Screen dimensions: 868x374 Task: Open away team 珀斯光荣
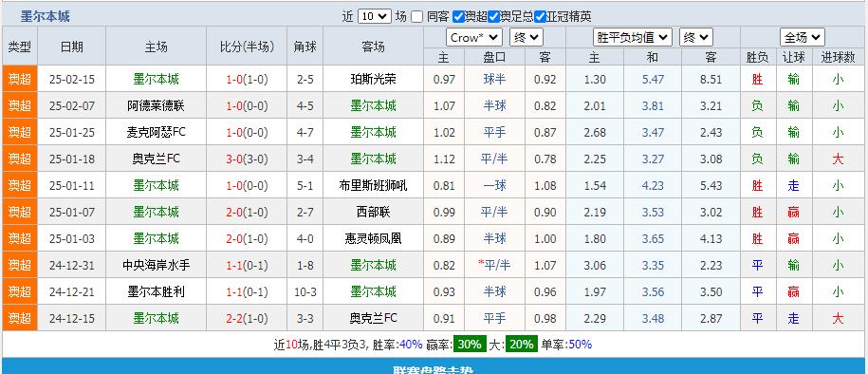[x=373, y=79]
